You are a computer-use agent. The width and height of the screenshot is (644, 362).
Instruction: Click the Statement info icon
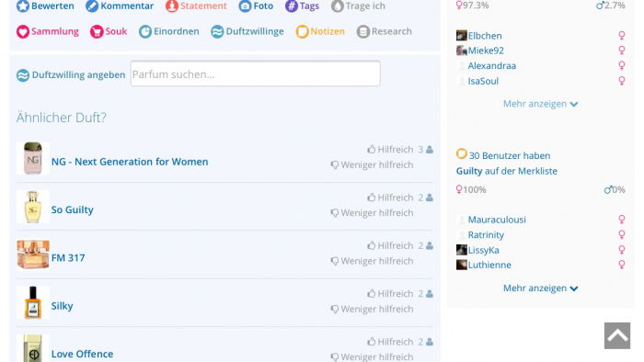172,6
